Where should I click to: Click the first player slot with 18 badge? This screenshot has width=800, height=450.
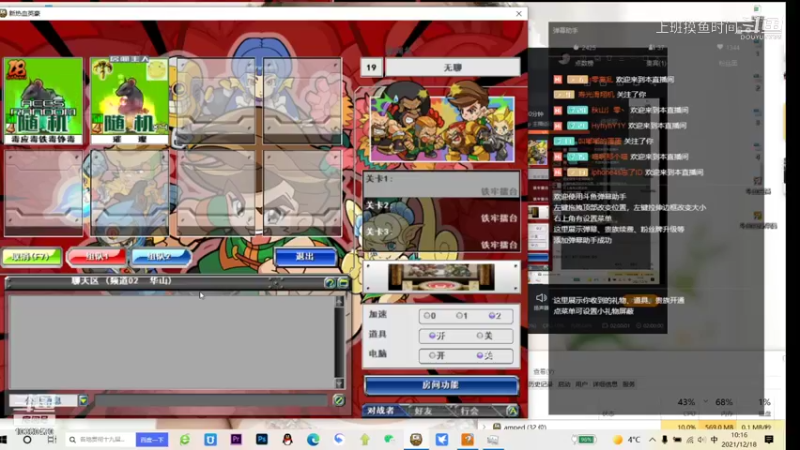pos(43,101)
